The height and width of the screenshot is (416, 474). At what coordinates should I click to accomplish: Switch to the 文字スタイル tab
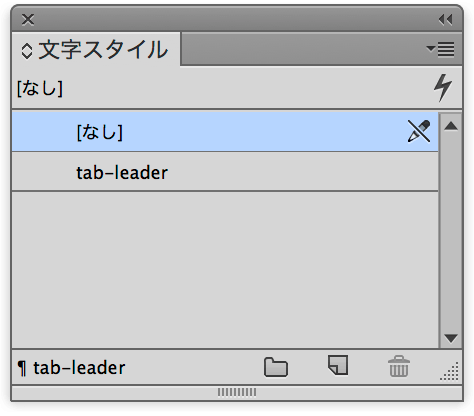click(x=96, y=50)
